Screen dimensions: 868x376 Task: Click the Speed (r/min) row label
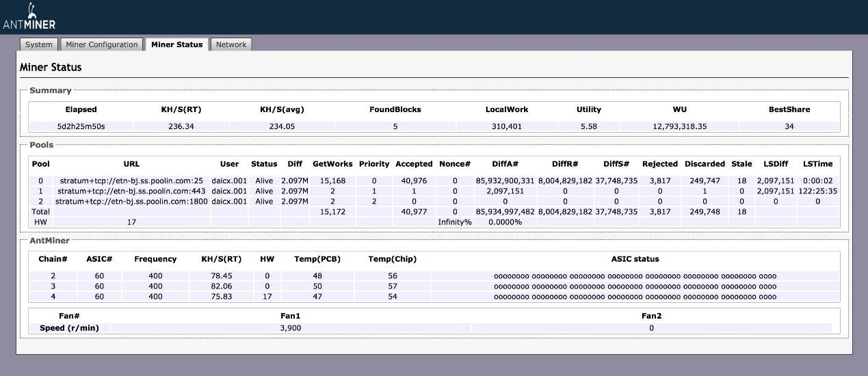click(69, 328)
